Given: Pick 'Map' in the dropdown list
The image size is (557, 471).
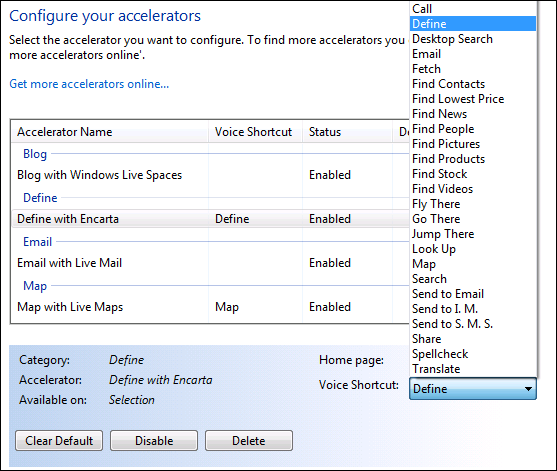Looking at the screenshot, I should coord(473,264).
